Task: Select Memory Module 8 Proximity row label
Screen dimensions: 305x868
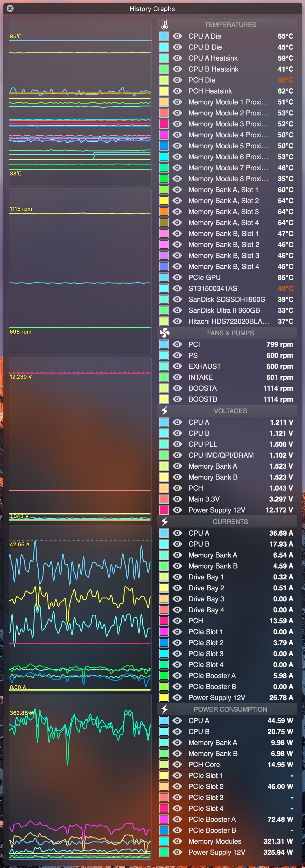Action: tap(228, 179)
